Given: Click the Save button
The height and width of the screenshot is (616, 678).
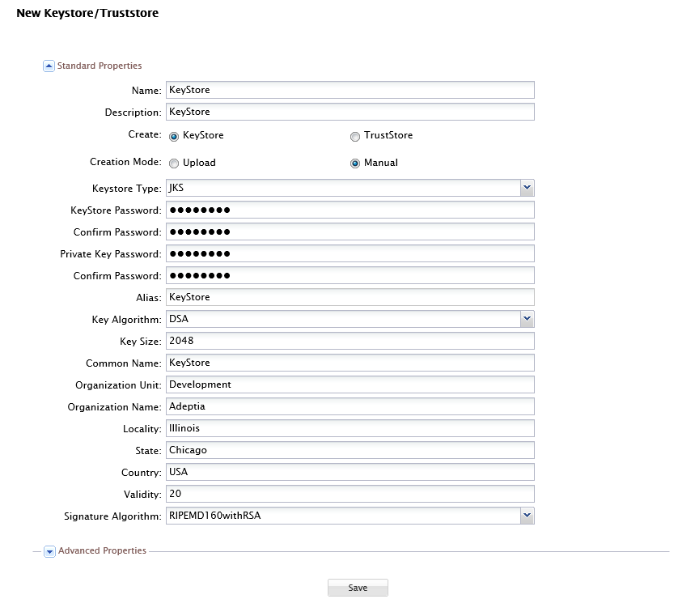Looking at the screenshot, I should (x=358, y=588).
